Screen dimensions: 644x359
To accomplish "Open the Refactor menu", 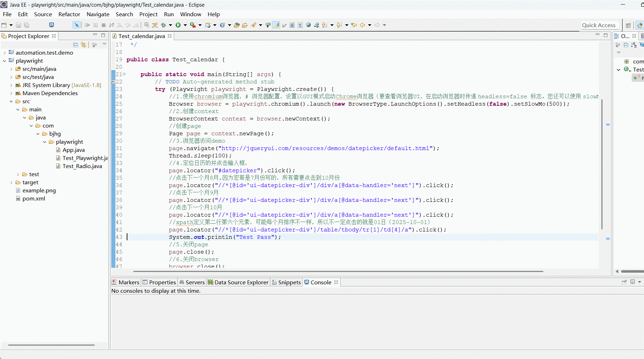I will [x=69, y=14].
